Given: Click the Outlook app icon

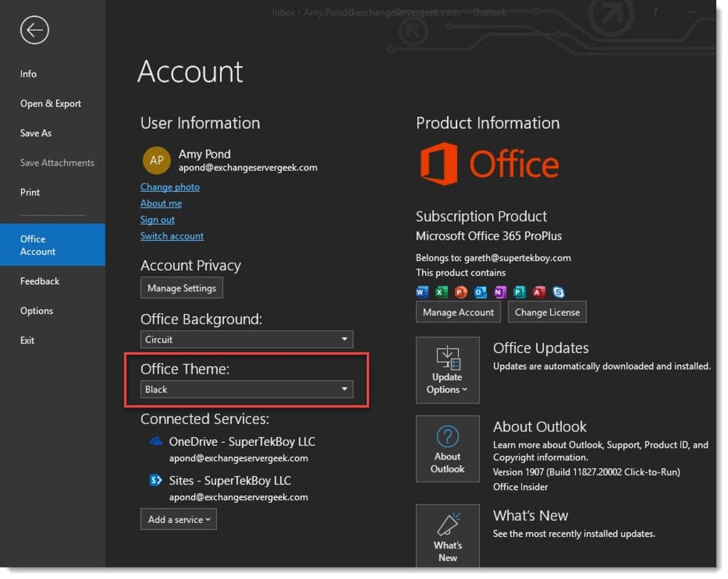Looking at the screenshot, I should pos(480,292).
